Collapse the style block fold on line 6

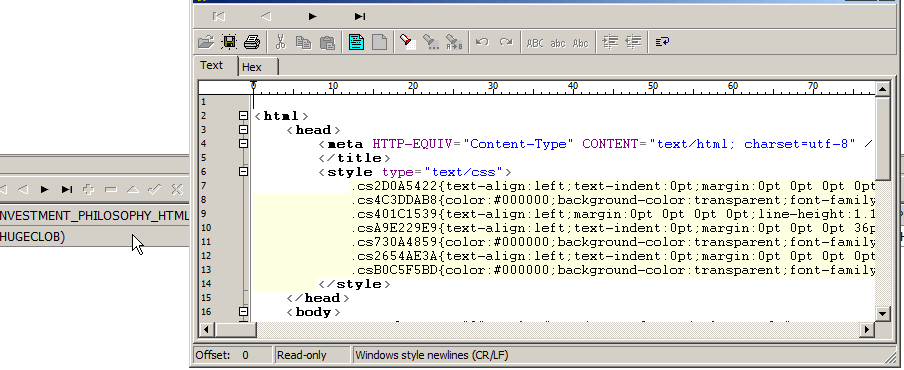[243, 171]
